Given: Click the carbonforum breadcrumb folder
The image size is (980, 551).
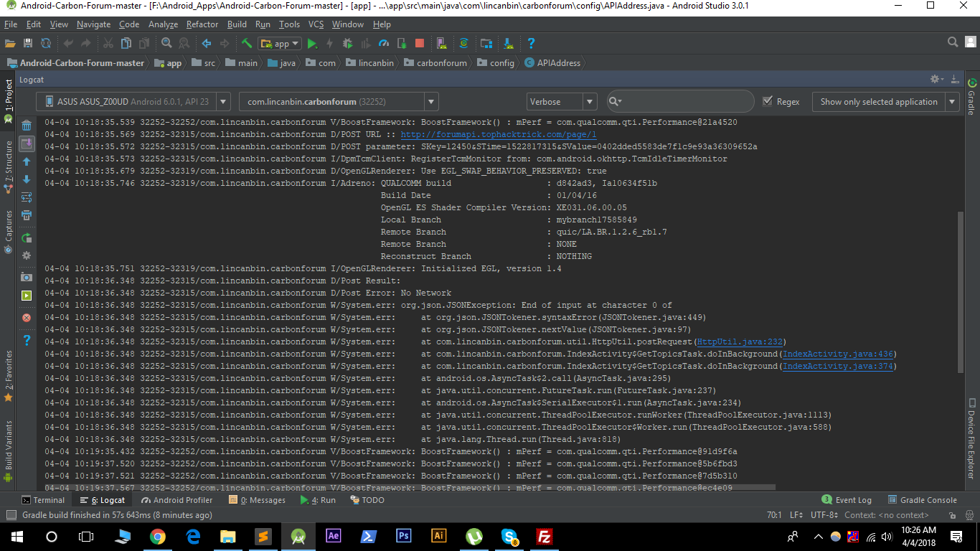Looking at the screenshot, I should (x=435, y=63).
